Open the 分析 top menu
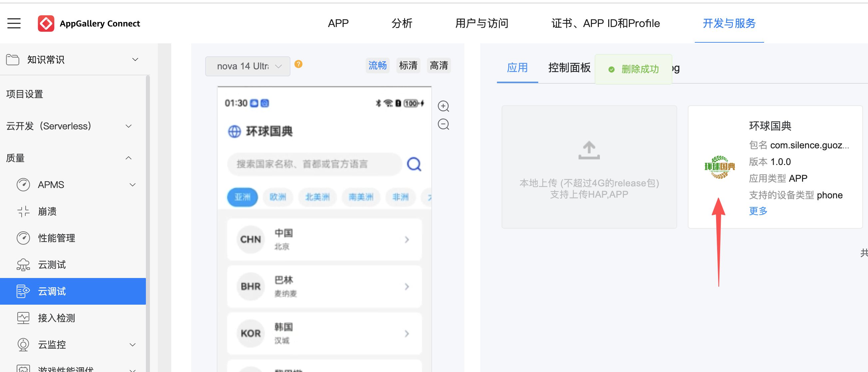Viewport: 868px width, 372px height. [x=402, y=23]
